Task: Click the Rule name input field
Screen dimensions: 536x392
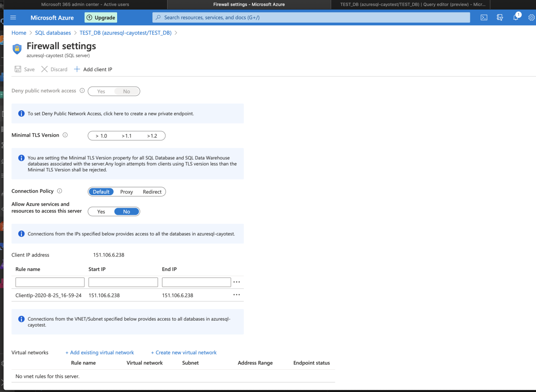Action: [x=50, y=282]
